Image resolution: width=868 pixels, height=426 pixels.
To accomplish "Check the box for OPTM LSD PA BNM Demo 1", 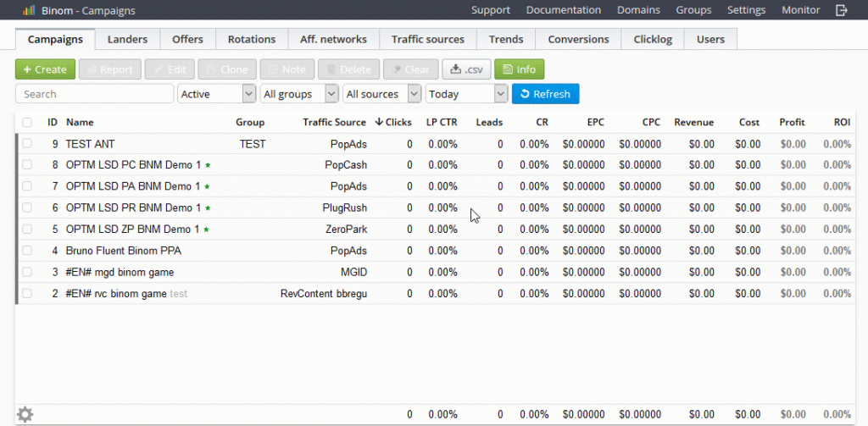I will click(x=27, y=186).
